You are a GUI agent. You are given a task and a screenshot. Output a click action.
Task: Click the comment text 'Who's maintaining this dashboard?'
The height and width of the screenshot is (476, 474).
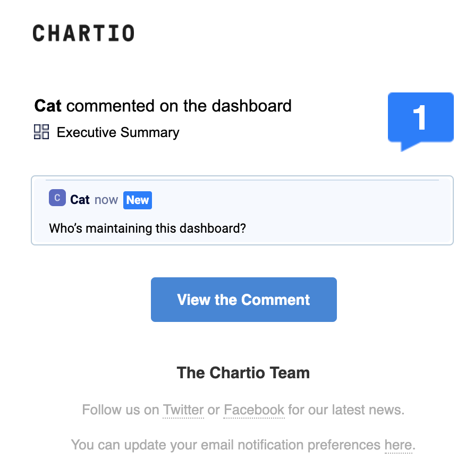click(x=147, y=228)
